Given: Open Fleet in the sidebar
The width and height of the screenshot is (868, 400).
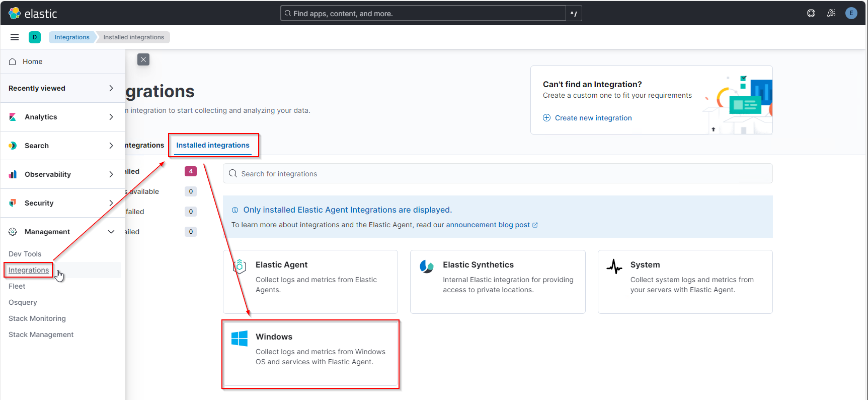Looking at the screenshot, I should click(x=17, y=286).
